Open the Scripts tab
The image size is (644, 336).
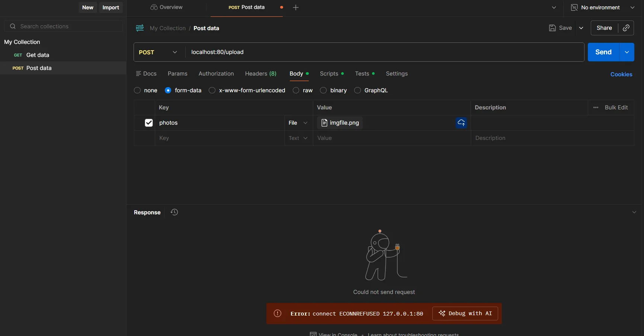coord(331,74)
